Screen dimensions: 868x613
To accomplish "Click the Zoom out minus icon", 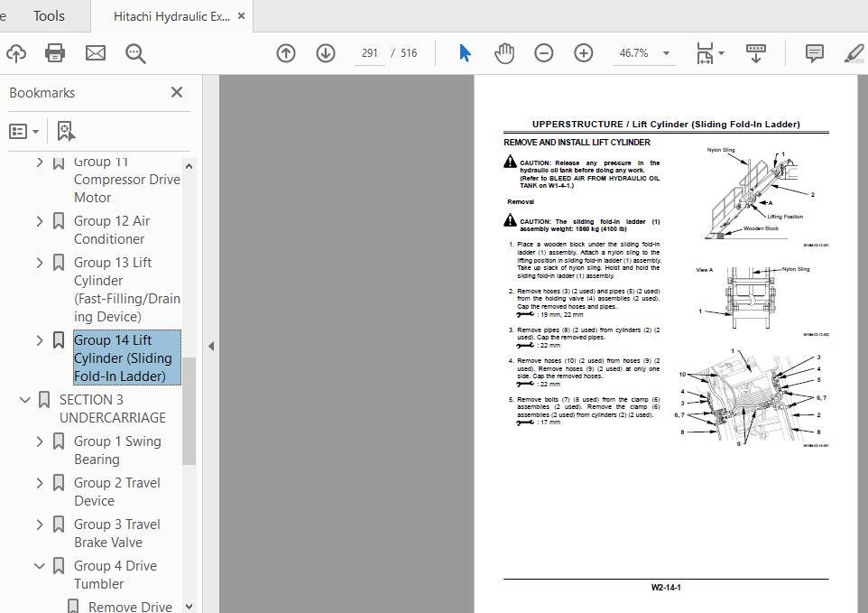I will click(543, 53).
